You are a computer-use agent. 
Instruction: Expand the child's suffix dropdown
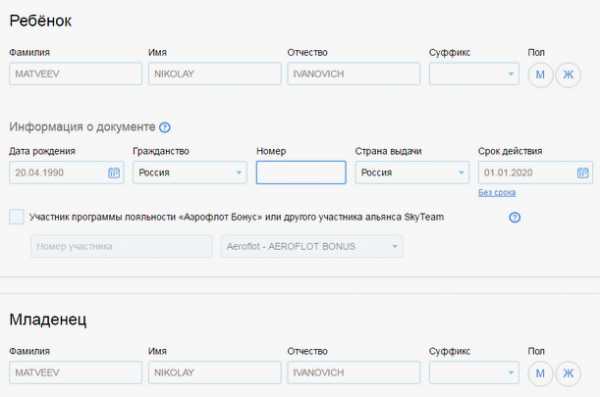[474, 74]
